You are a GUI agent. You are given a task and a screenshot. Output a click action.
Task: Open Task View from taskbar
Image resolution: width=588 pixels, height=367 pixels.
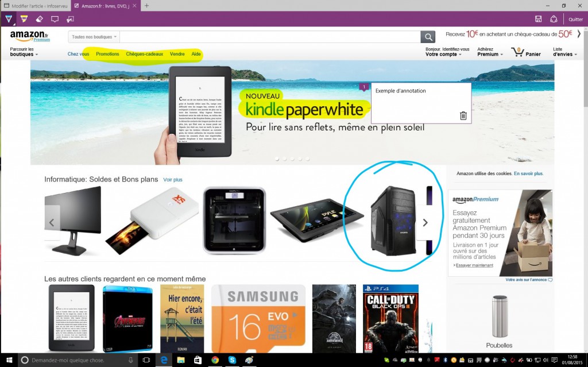146,360
